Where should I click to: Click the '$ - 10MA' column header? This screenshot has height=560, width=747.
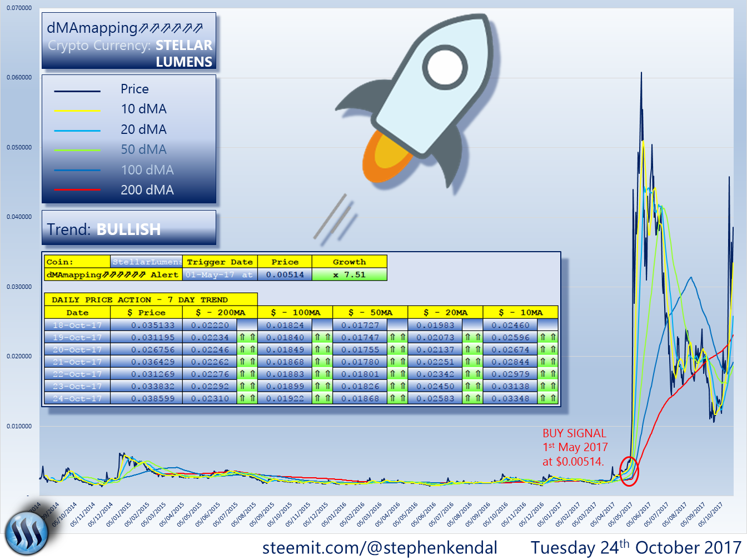520,313
